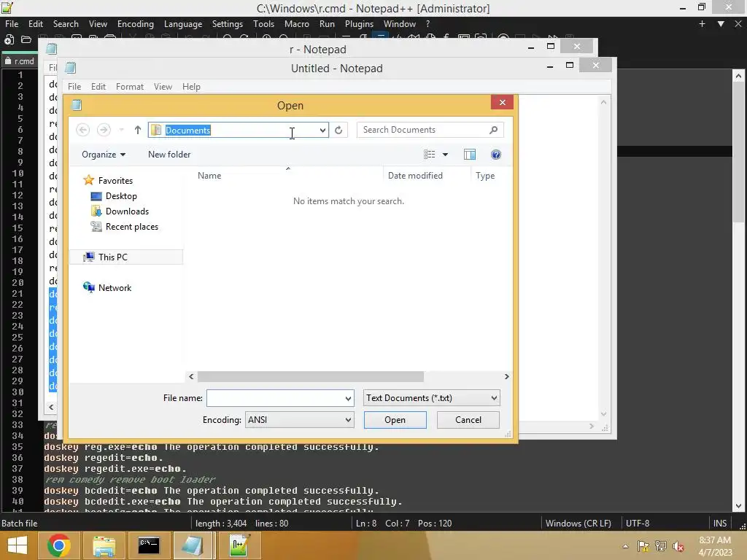Open the Windows Start button
Image resolution: width=747 pixels, height=560 pixels.
18,545
